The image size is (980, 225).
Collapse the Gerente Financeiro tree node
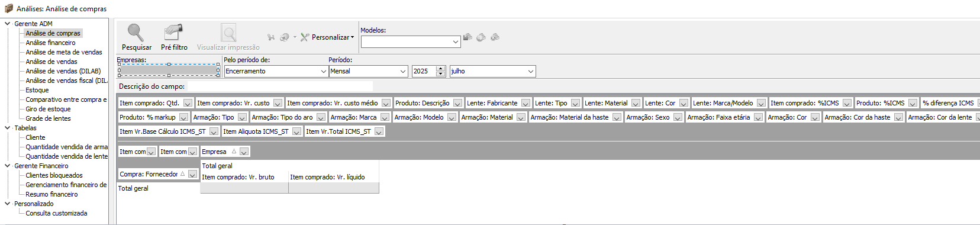(x=8, y=166)
